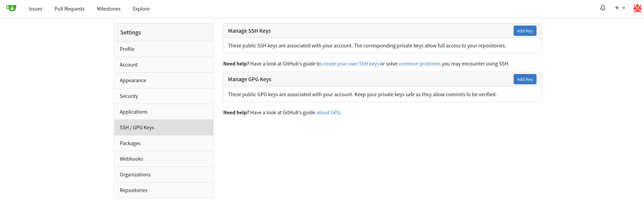Open the user avatar menu
Image resolution: width=644 pixels, height=217 pixels.
tap(637, 8)
